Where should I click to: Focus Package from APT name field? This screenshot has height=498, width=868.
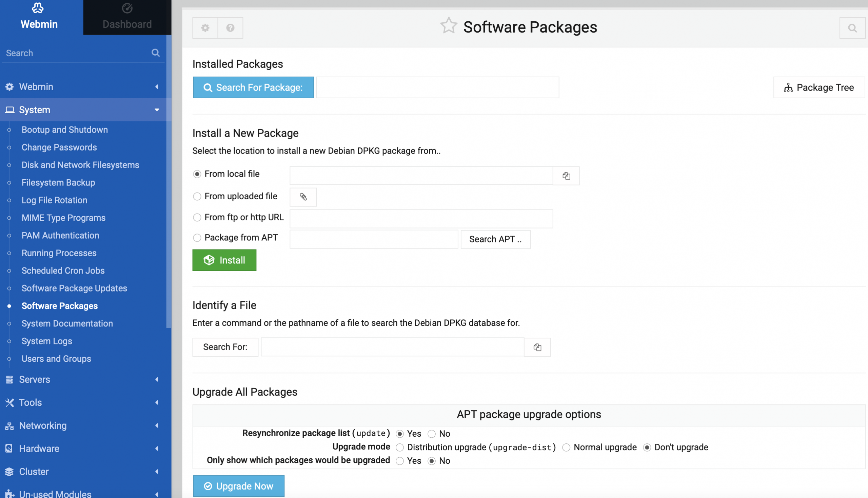(x=374, y=239)
